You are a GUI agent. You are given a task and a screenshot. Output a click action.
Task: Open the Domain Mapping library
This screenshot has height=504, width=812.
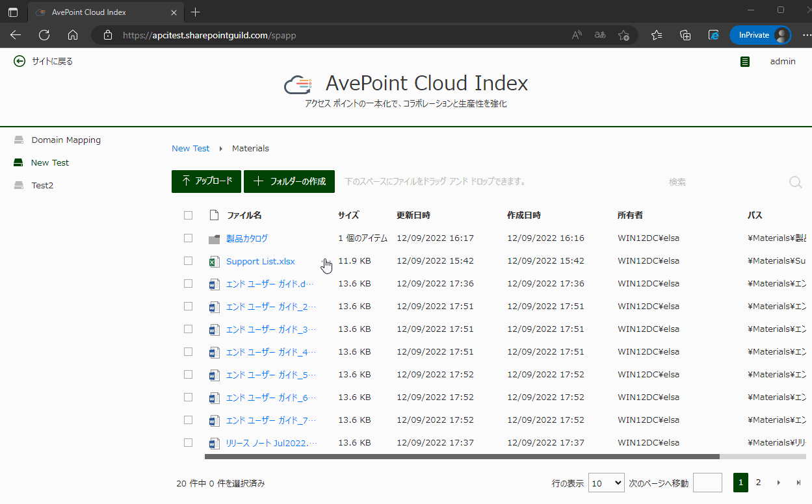(x=66, y=140)
